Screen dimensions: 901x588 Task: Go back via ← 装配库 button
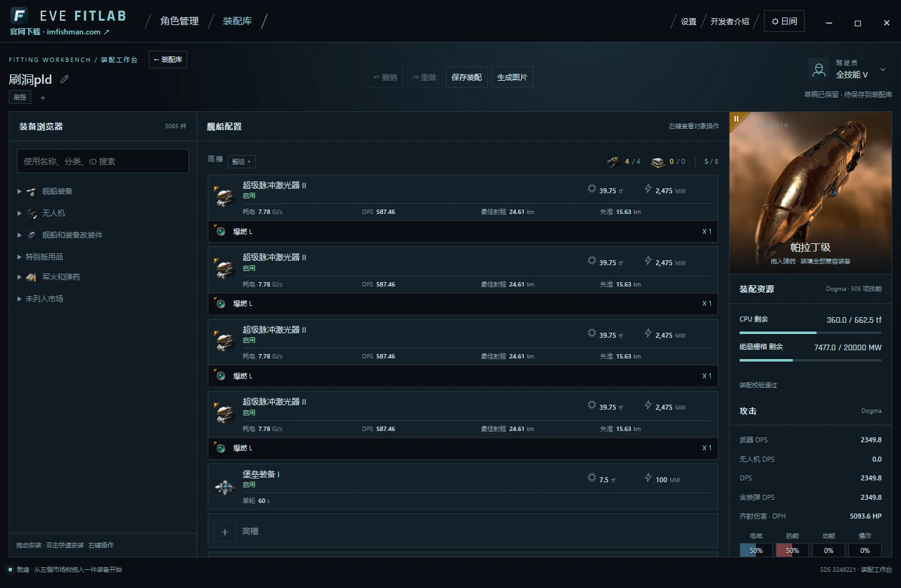coord(168,59)
